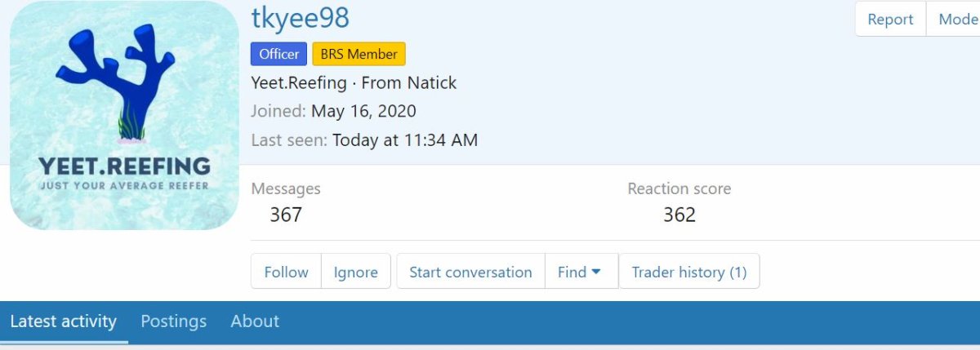This screenshot has height=350, width=980.
Task: Open the Natick location link
Action: click(x=429, y=82)
